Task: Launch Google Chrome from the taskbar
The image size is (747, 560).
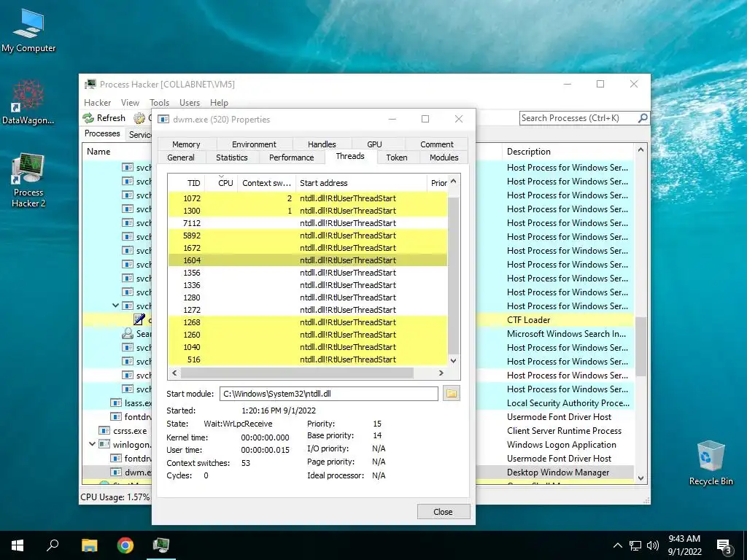Action: (125, 545)
